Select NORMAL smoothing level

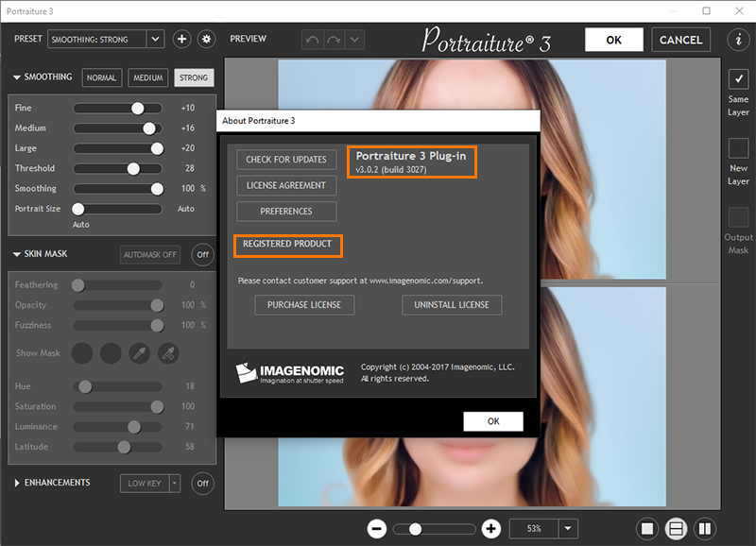pyautogui.click(x=102, y=77)
